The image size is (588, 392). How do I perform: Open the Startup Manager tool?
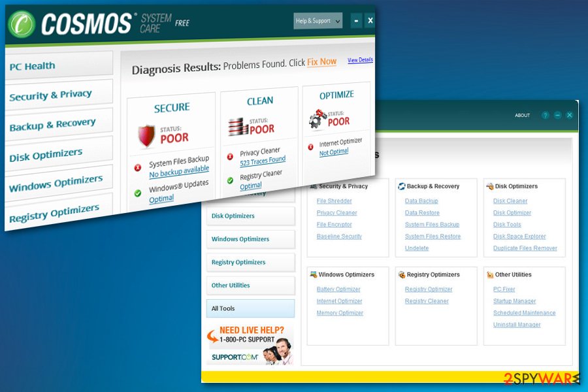tap(515, 301)
